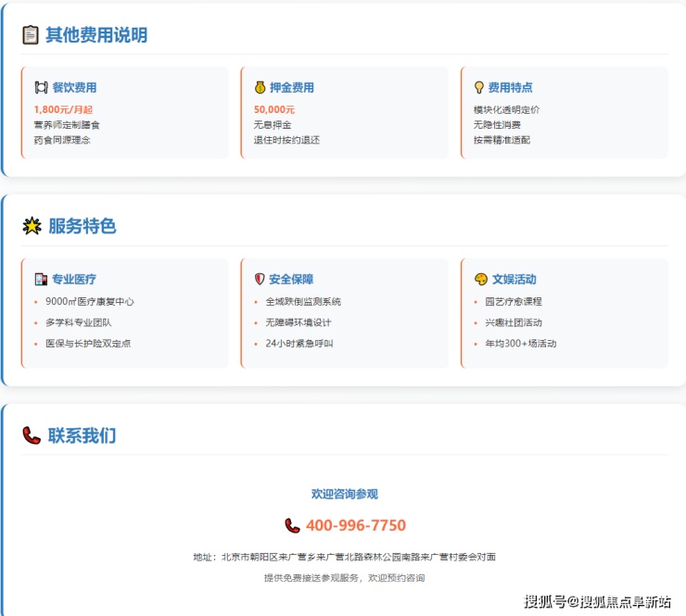Click the 欢迎咨询参观 heading text
The height and width of the screenshot is (616, 686).
click(x=344, y=494)
